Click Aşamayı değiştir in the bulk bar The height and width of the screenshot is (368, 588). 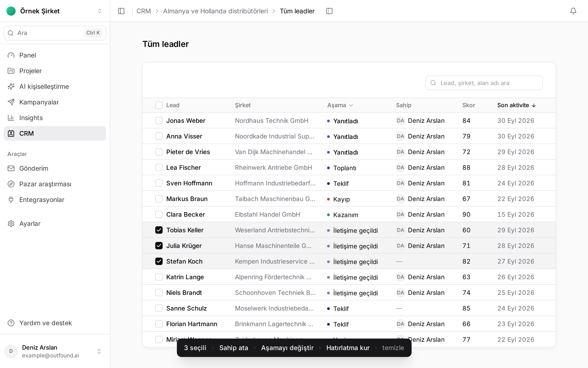[x=287, y=348]
